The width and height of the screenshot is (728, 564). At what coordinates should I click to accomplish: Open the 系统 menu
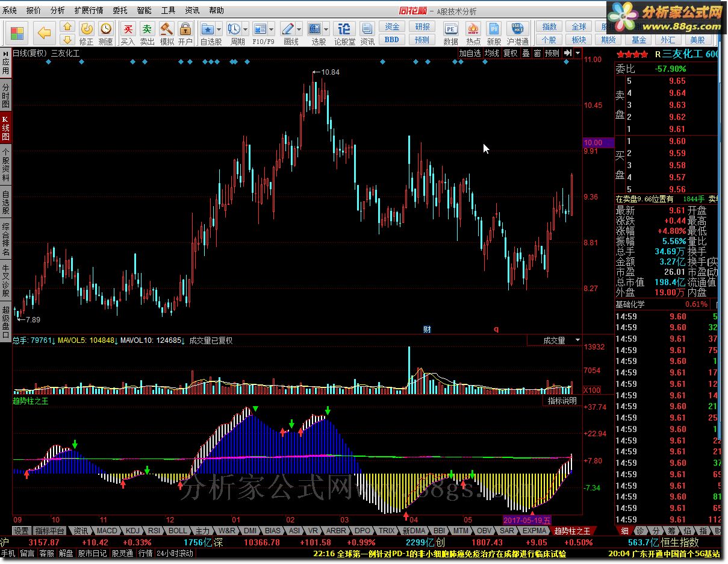click(10, 10)
